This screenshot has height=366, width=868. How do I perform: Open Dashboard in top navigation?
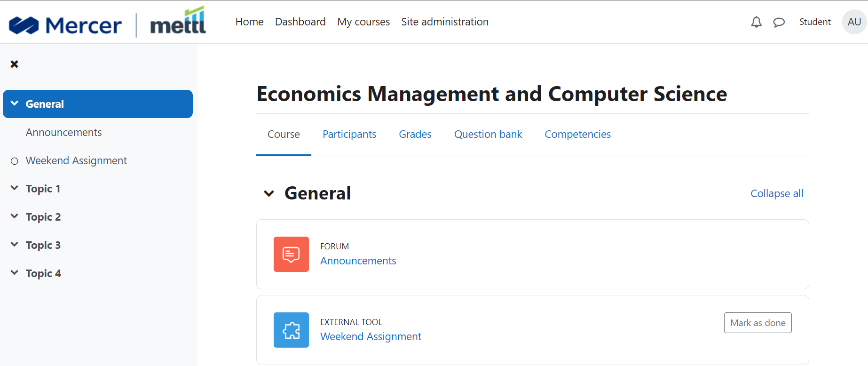(300, 22)
